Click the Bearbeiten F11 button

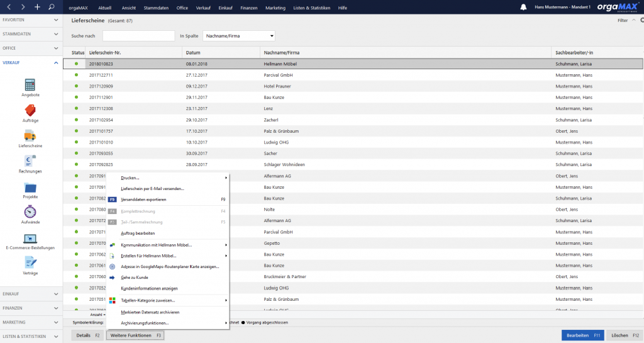pyautogui.click(x=583, y=335)
